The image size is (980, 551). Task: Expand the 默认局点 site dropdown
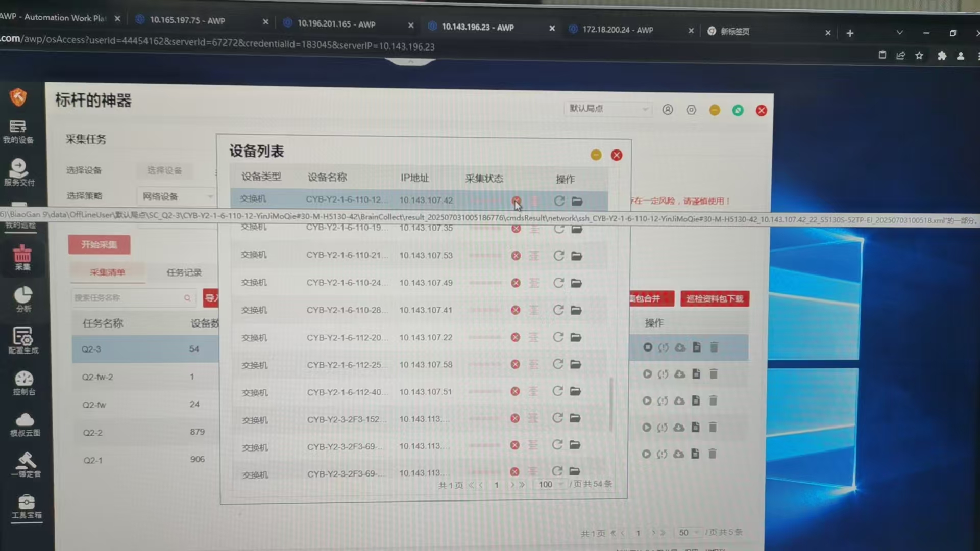tap(608, 109)
